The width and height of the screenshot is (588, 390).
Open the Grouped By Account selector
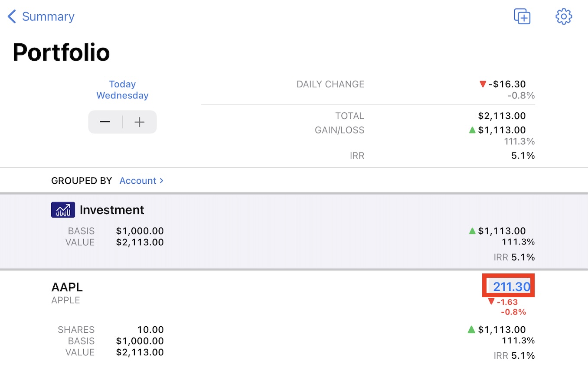(141, 181)
